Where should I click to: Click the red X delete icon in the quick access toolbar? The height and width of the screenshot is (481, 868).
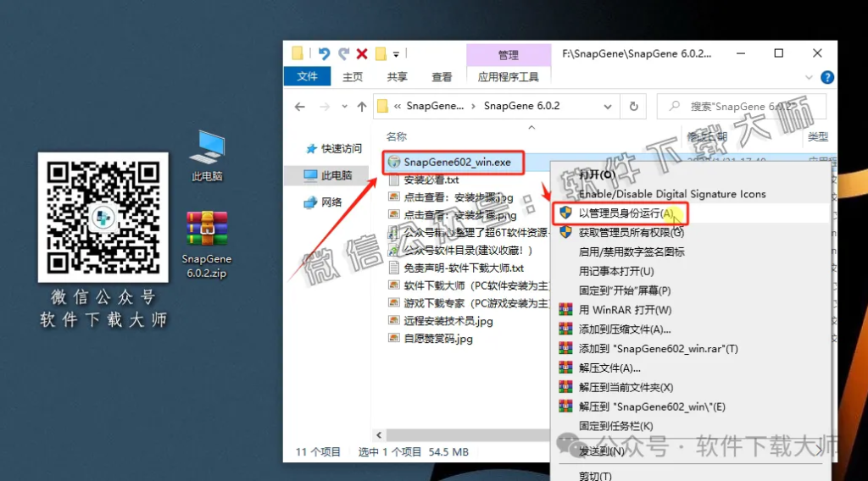(362, 53)
